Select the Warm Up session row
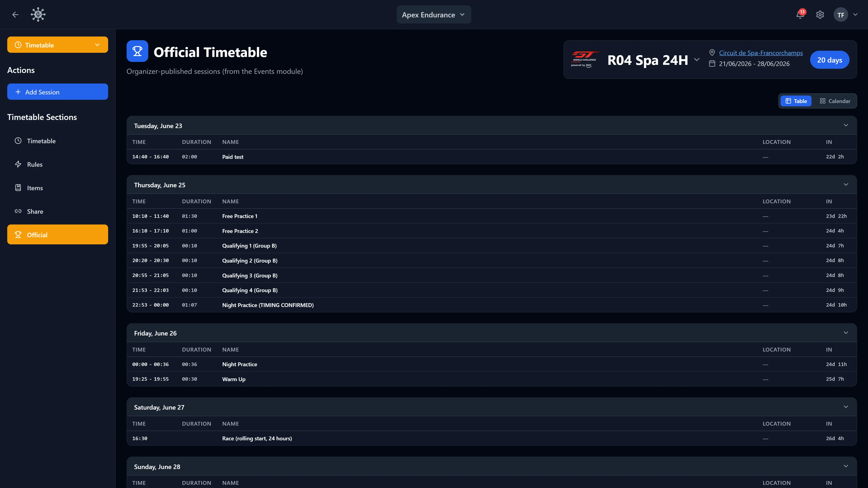The image size is (868, 488). (492, 379)
